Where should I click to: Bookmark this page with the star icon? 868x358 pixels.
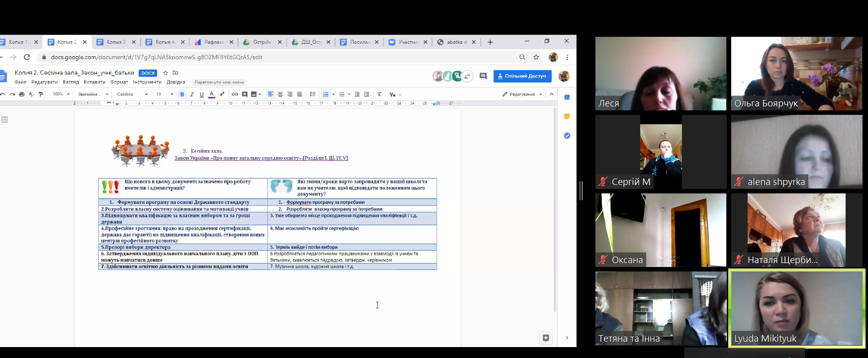(536, 57)
